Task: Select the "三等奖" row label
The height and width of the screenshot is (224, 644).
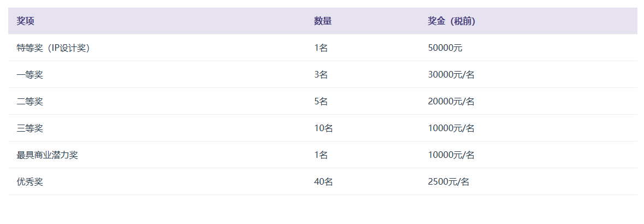Action: click(x=30, y=128)
